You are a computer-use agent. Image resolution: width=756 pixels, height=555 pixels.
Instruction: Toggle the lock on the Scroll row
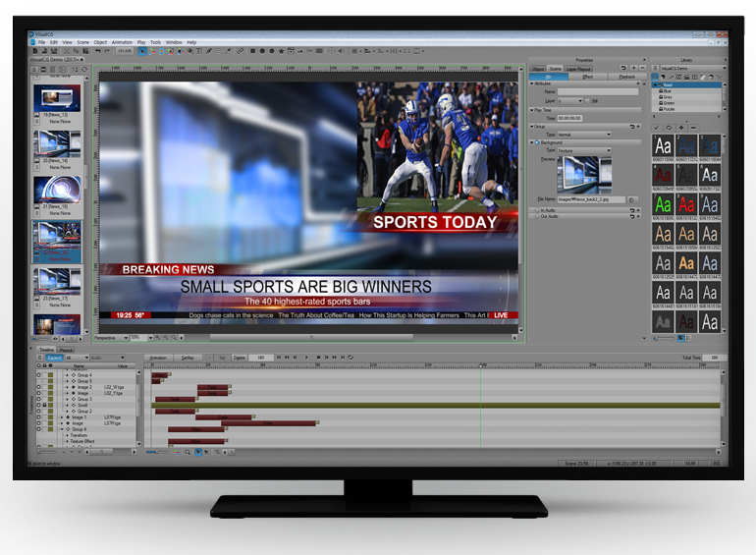[44, 405]
